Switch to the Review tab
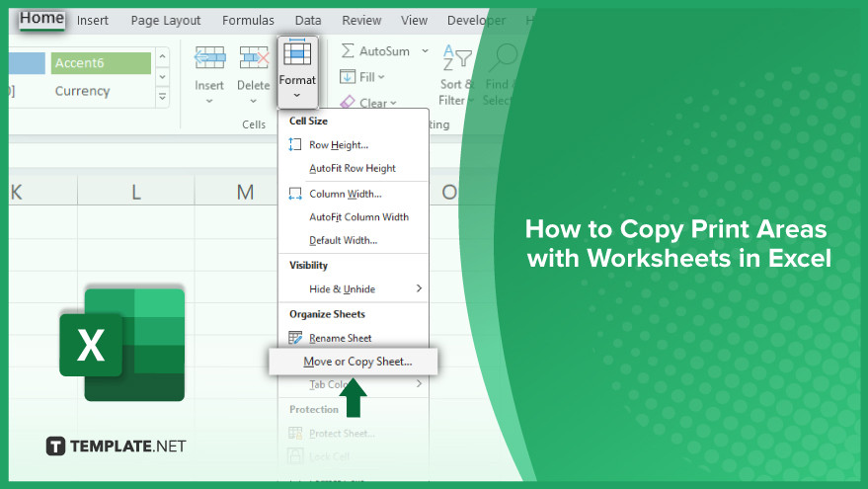 pos(361,21)
